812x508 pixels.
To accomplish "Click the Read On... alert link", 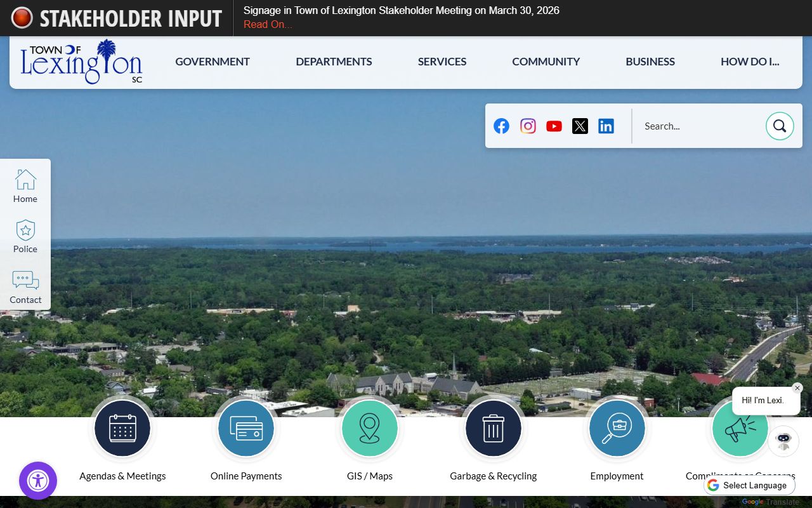I will click(x=268, y=25).
